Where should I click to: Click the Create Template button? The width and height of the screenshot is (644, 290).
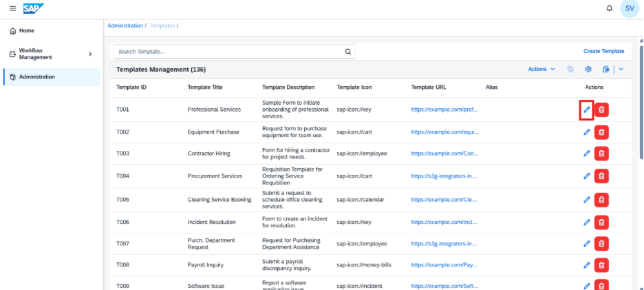point(604,52)
